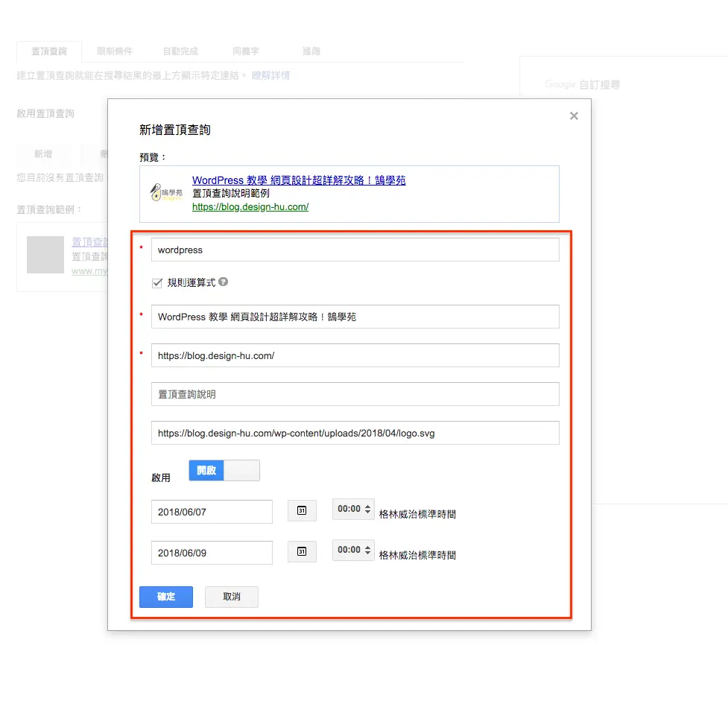The width and height of the screenshot is (728, 701).
Task: Confirm with the 確定 button
Action: tap(166, 597)
